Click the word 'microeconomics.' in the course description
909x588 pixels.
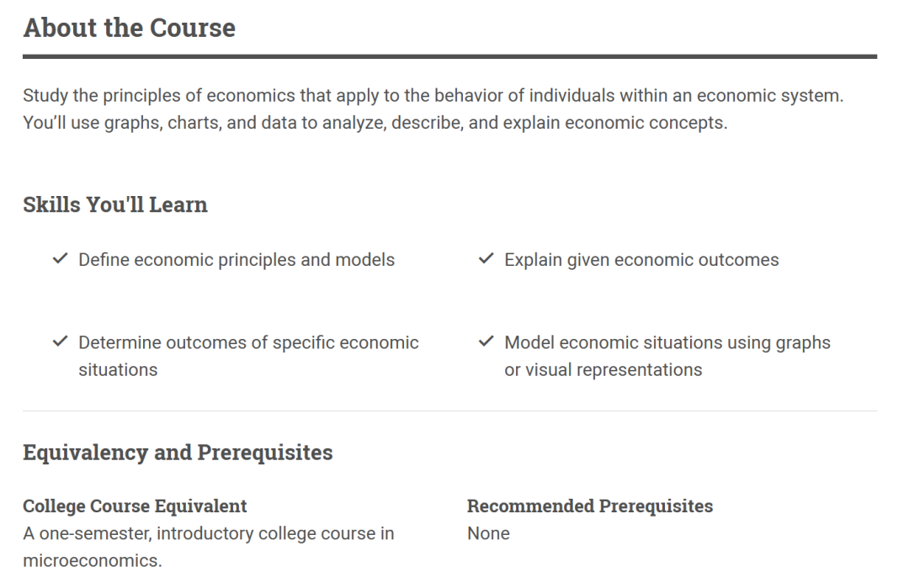[x=93, y=561]
